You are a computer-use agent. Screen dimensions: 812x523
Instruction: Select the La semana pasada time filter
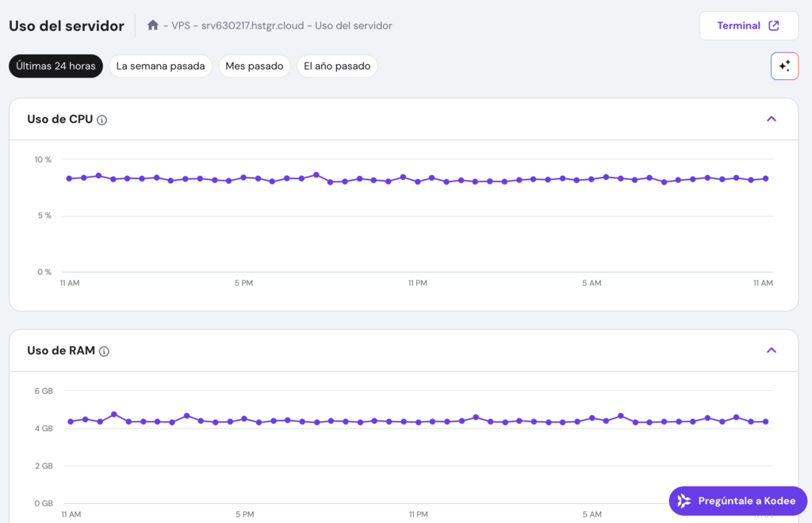[160, 66]
